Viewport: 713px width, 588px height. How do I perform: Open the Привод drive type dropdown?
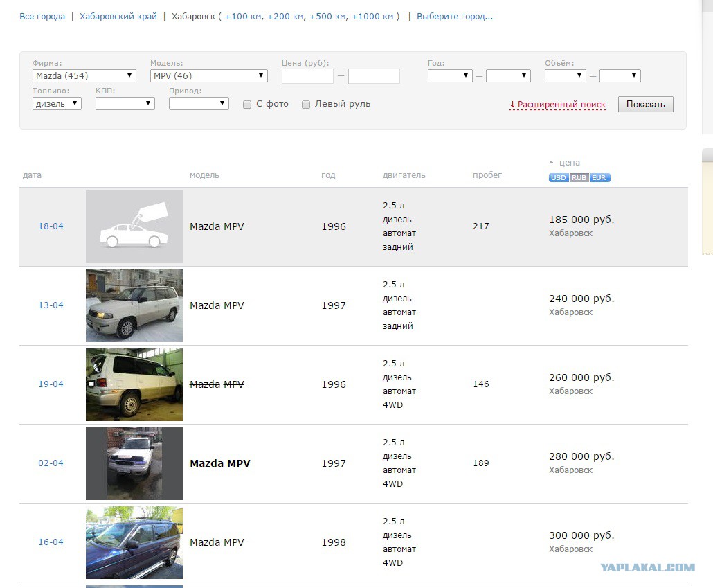click(x=199, y=104)
